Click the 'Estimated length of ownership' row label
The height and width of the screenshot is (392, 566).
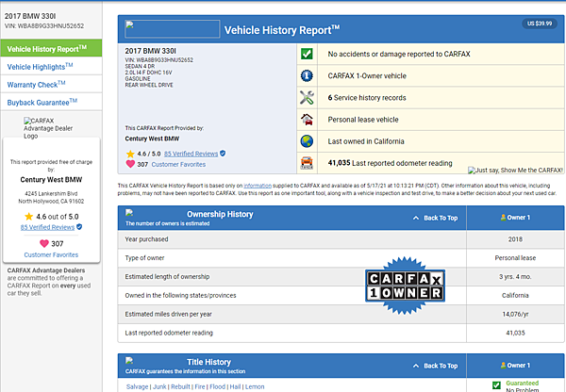(167, 277)
